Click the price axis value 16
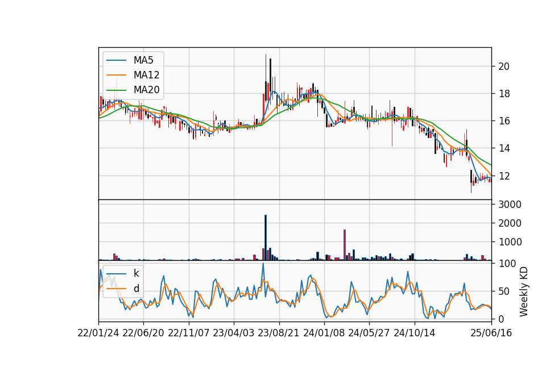Screen dimensions: 546x392 click(504, 121)
